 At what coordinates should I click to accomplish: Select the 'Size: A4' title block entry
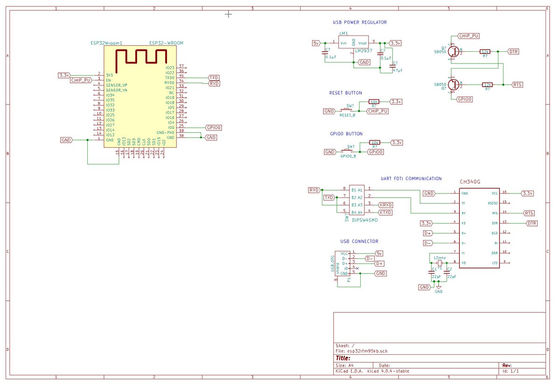(x=345, y=365)
